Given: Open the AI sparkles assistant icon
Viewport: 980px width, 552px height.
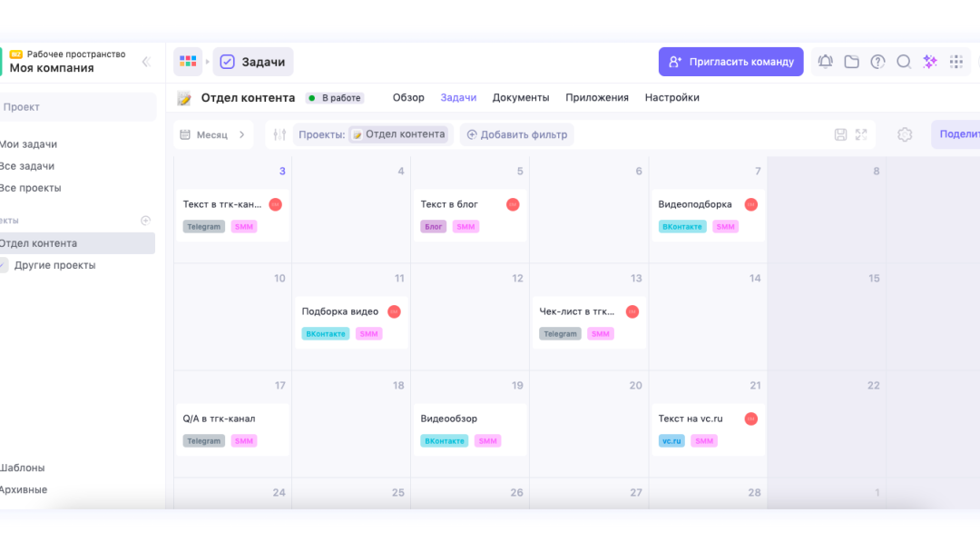Looking at the screenshot, I should click(x=930, y=62).
